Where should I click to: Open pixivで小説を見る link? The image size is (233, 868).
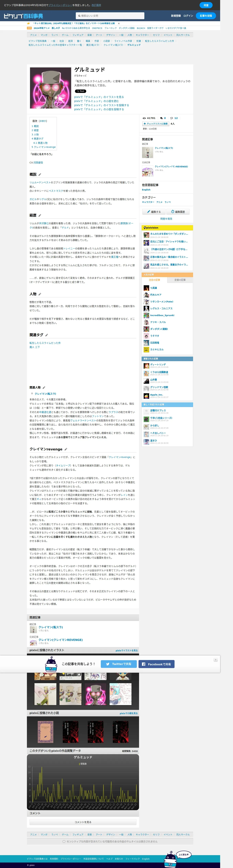tap(129, 713)
